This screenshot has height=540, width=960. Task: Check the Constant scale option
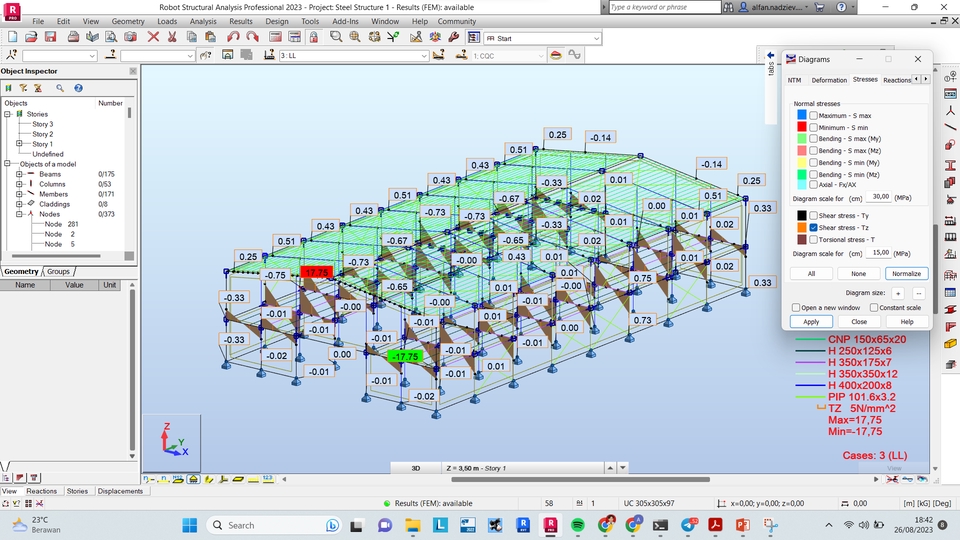pos(874,307)
